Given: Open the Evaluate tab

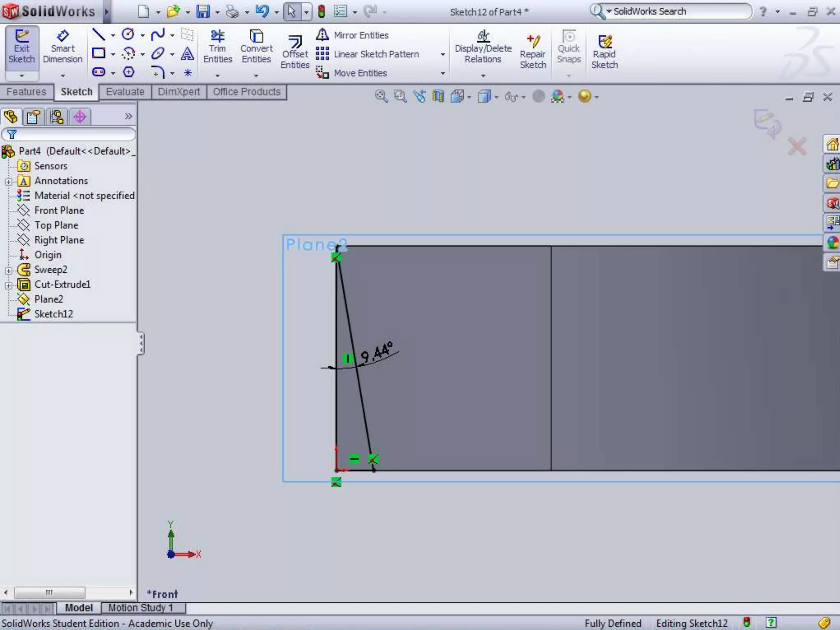Looking at the screenshot, I should click(x=125, y=92).
